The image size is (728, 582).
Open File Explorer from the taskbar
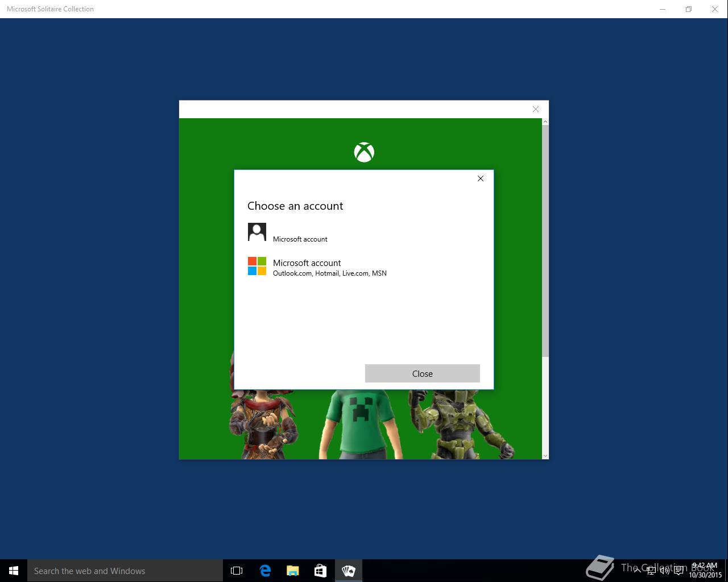tap(292, 571)
